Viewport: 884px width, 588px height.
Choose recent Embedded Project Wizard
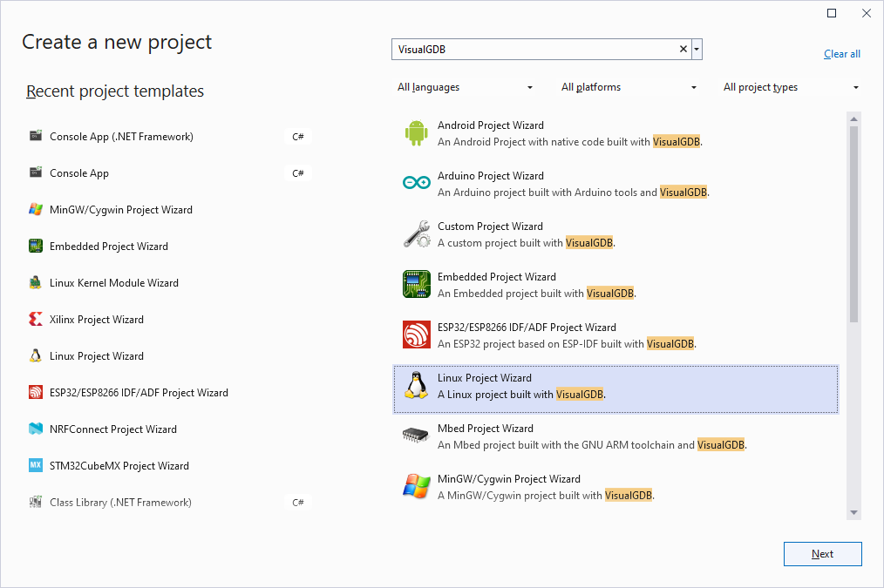pyautogui.click(x=169, y=247)
